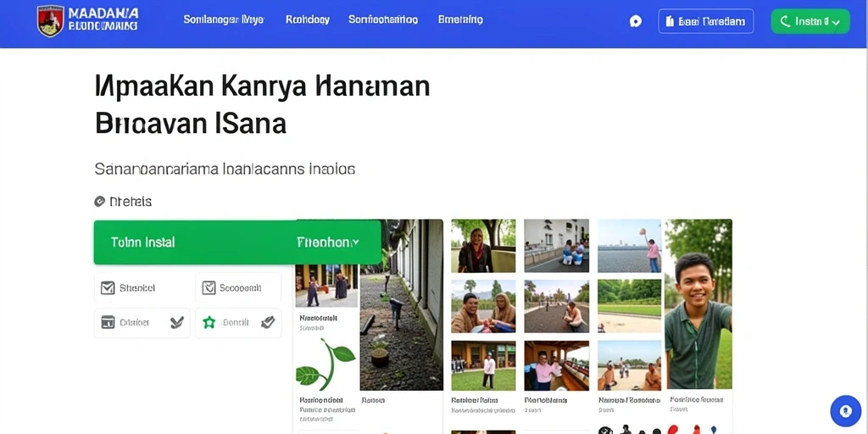Toggle the Scooosth checkbox
Viewport: 868px width, 434px height.
click(x=209, y=288)
